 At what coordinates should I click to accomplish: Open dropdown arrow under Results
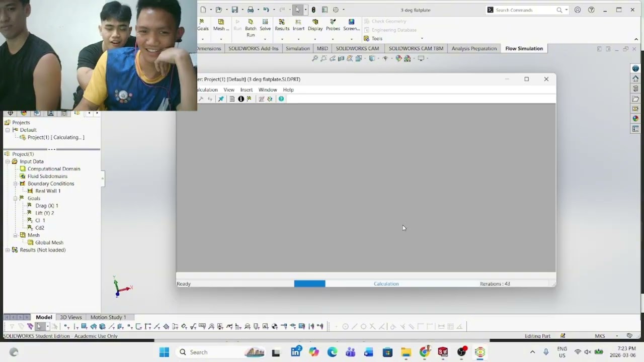pos(282,39)
